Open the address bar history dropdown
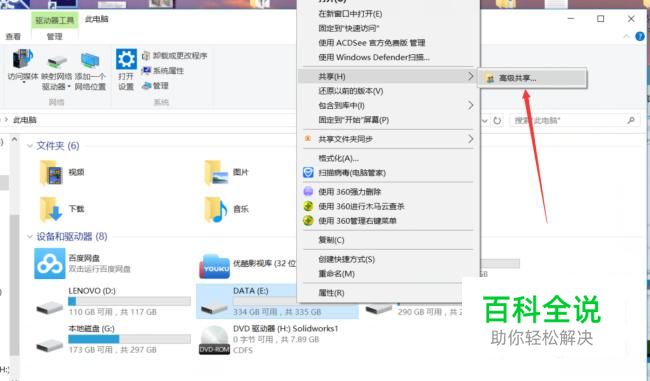650x381 pixels. 485,121
